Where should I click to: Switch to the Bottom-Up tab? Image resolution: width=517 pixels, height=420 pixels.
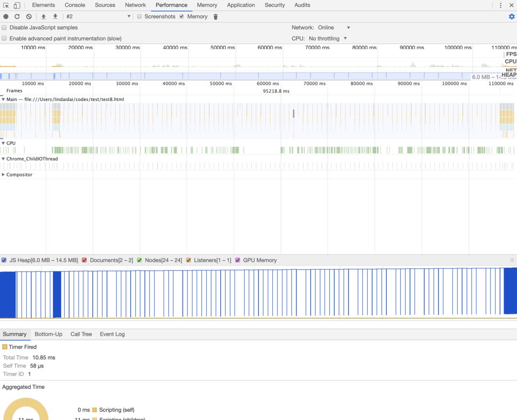48,334
